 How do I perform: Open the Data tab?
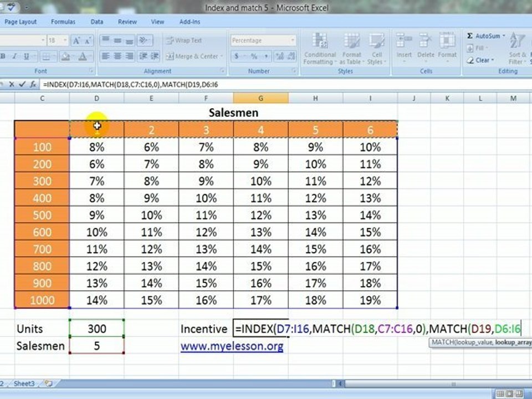pos(96,22)
